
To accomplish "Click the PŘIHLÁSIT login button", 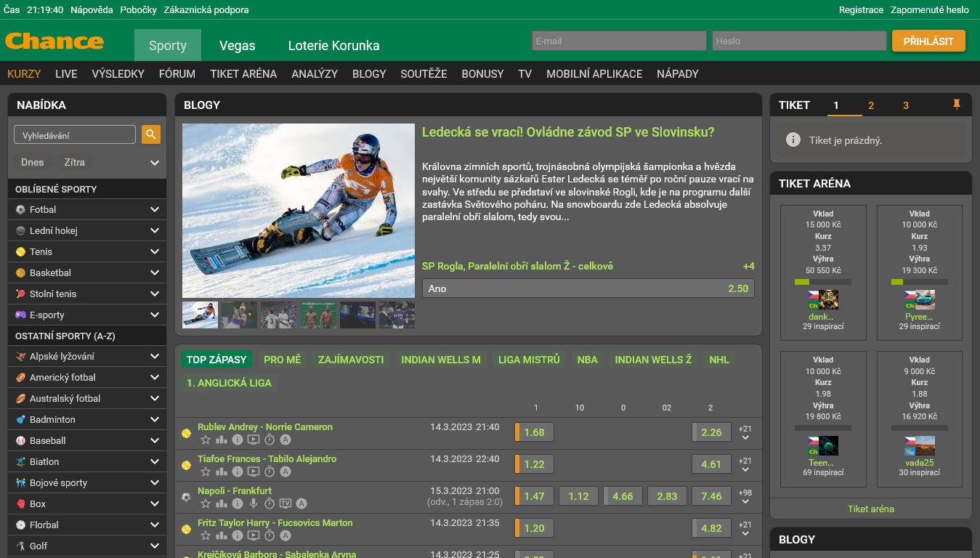I will click(928, 41).
